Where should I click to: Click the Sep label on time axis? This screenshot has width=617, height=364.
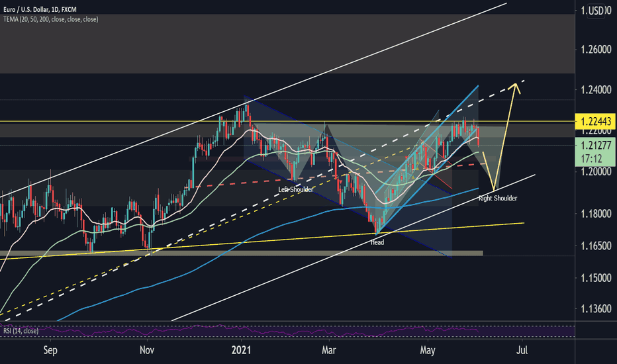coord(50,350)
